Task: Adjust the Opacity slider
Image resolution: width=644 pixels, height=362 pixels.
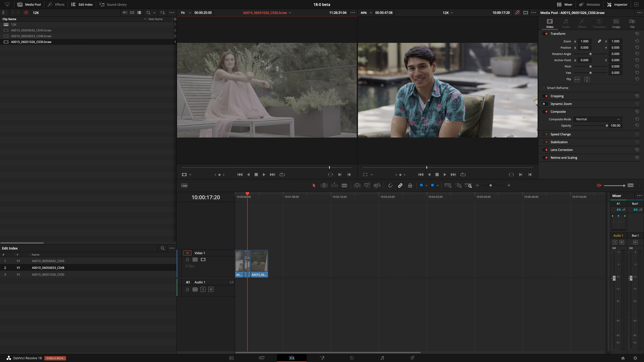Action: tap(591, 126)
